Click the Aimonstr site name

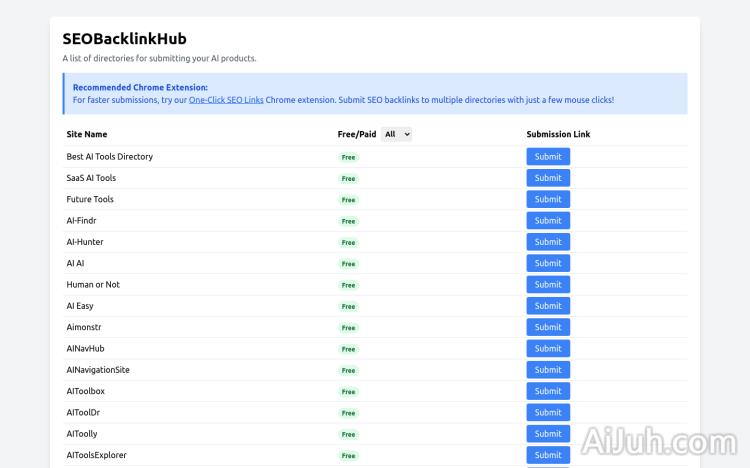click(84, 327)
